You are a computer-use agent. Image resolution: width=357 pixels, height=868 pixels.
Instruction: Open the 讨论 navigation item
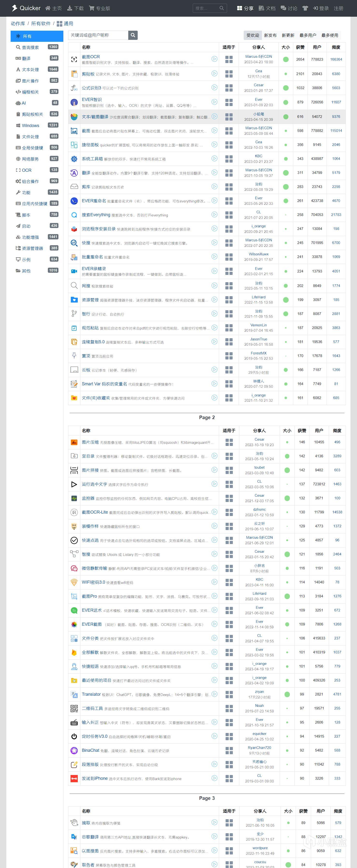point(289,8)
